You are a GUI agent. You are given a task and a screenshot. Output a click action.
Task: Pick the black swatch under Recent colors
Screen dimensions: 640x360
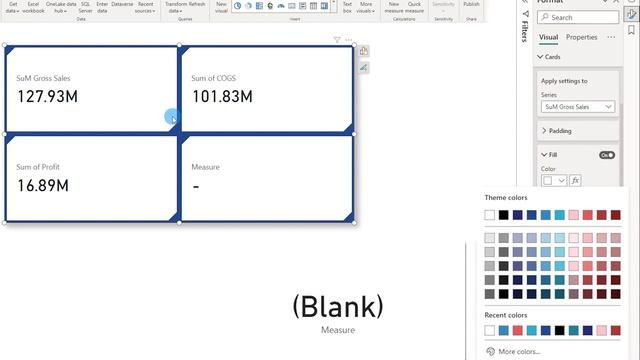click(560, 330)
